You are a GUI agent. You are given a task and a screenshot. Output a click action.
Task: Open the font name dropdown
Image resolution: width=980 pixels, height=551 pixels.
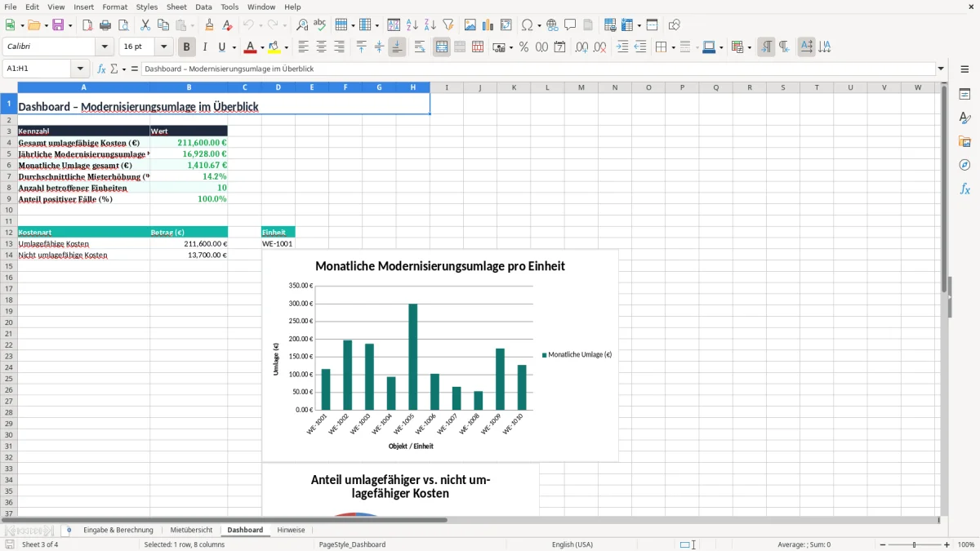click(x=105, y=47)
